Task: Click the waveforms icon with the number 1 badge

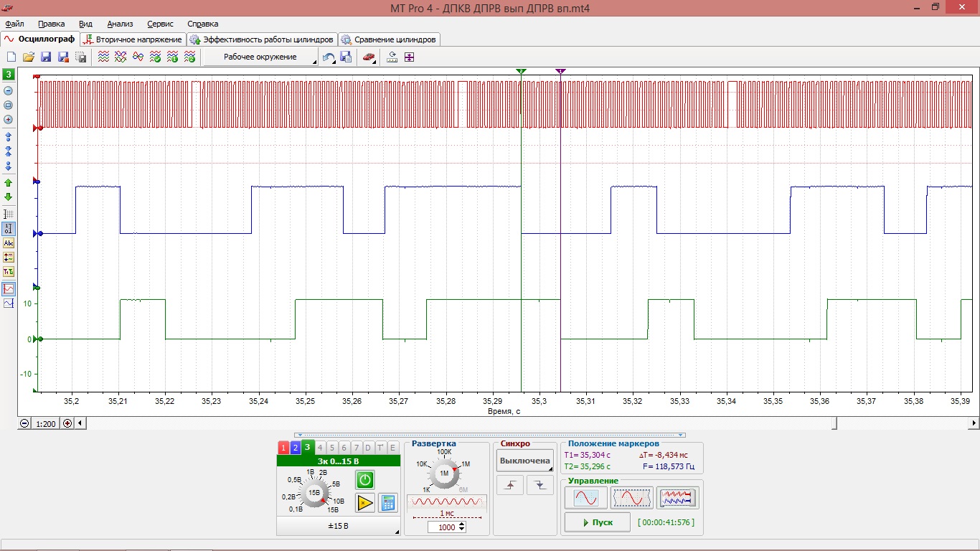Action: (x=172, y=57)
